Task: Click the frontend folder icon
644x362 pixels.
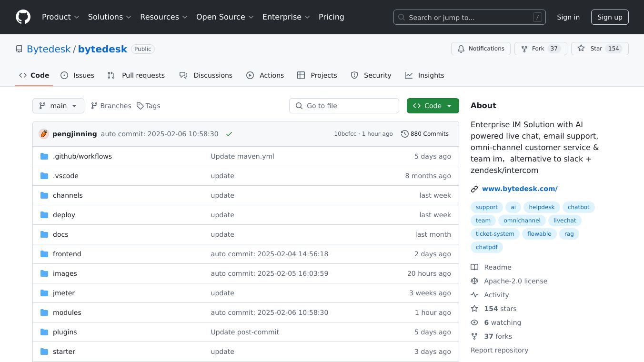Action: [44, 254]
